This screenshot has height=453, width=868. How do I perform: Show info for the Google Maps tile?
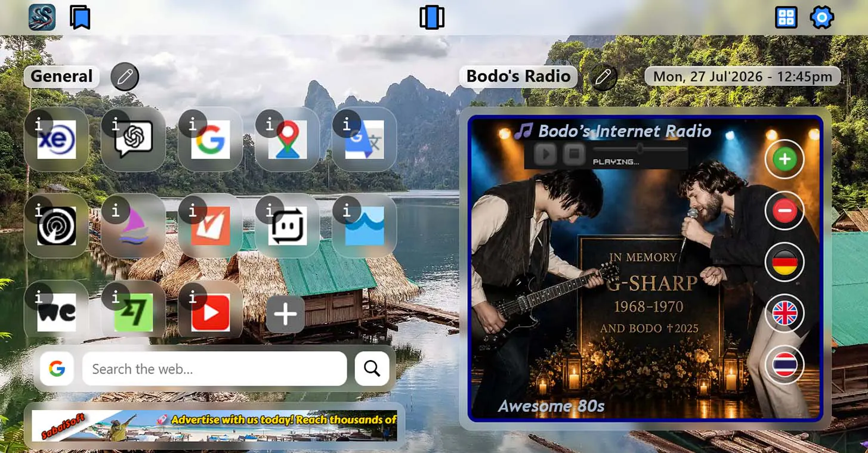(x=269, y=124)
